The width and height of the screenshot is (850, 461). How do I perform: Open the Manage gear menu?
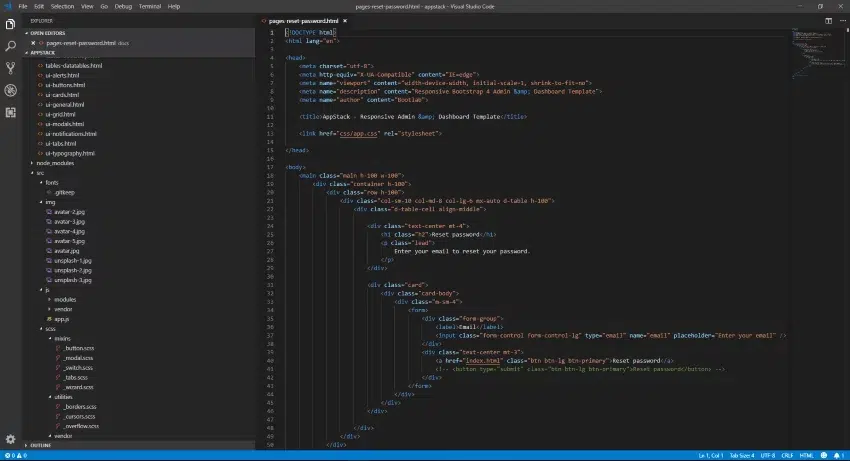pos(10,439)
